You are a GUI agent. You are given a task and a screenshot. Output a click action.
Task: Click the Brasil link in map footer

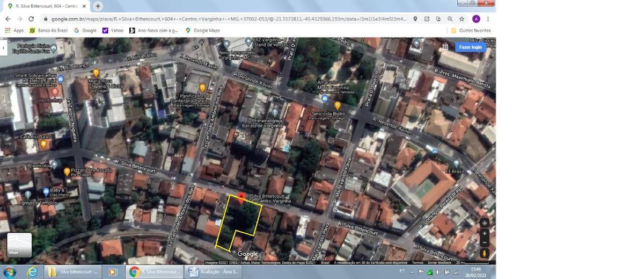pos(325,263)
